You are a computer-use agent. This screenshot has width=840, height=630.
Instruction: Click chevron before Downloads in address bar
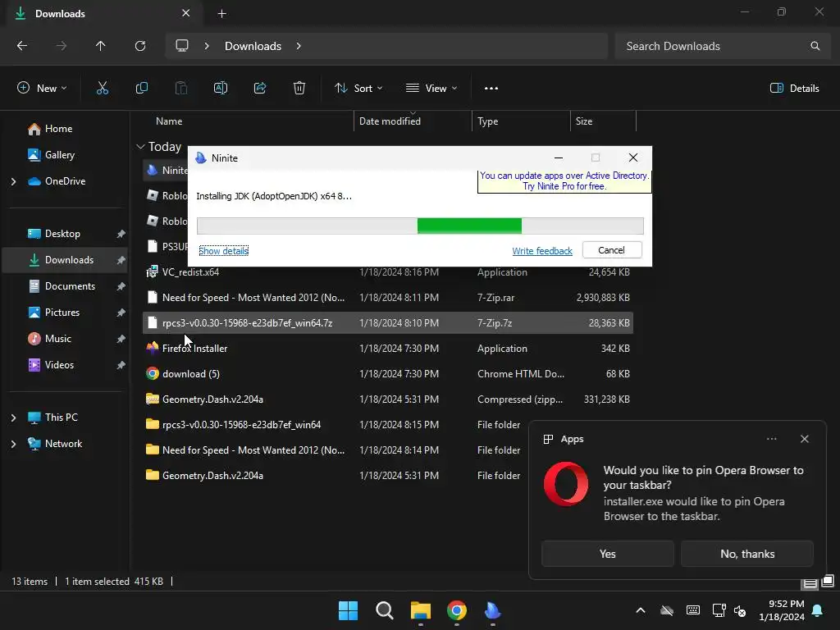pyautogui.click(x=207, y=46)
